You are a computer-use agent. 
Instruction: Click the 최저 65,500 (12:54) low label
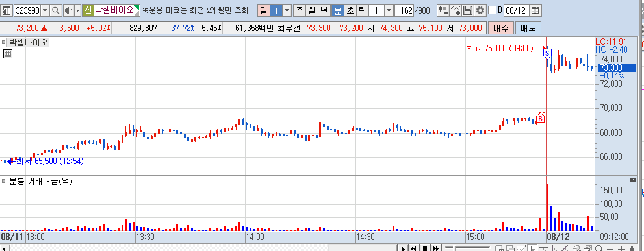[x=50, y=161]
